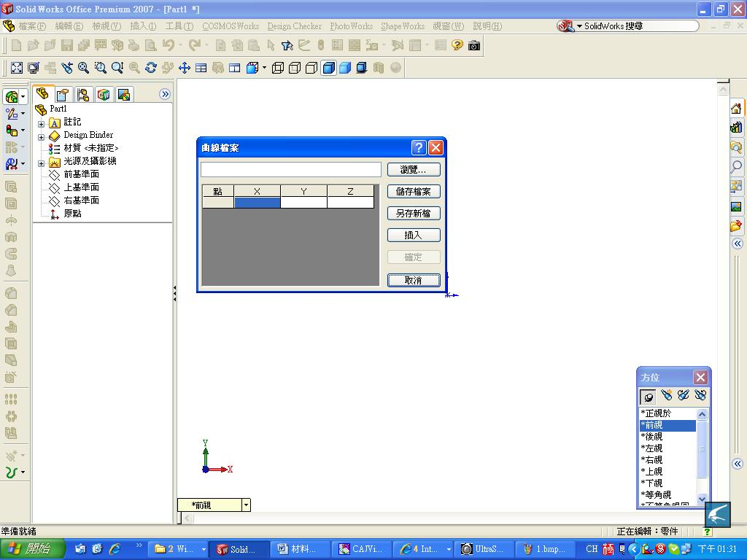Open the ConfigurationManager tab
This screenshot has height=560, width=747.
(x=83, y=94)
